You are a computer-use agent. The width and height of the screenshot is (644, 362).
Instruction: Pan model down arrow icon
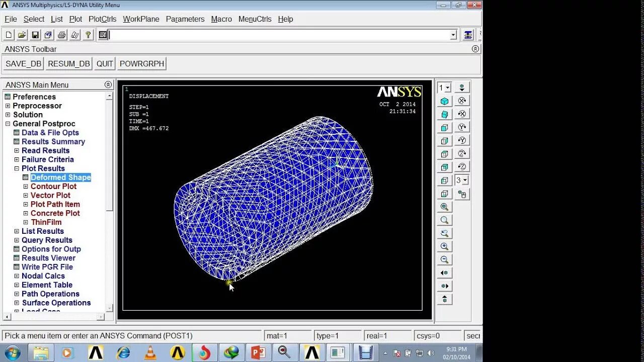(x=462, y=87)
